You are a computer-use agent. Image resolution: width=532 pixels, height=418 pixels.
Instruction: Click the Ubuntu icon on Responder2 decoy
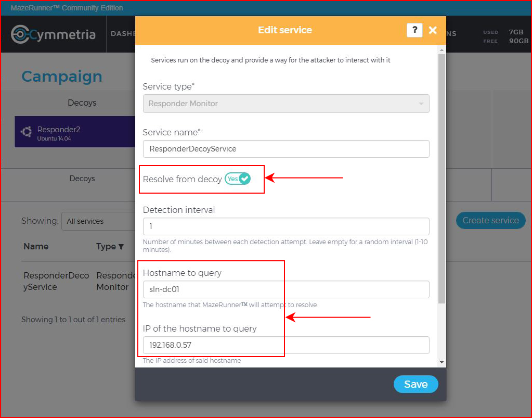26,132
